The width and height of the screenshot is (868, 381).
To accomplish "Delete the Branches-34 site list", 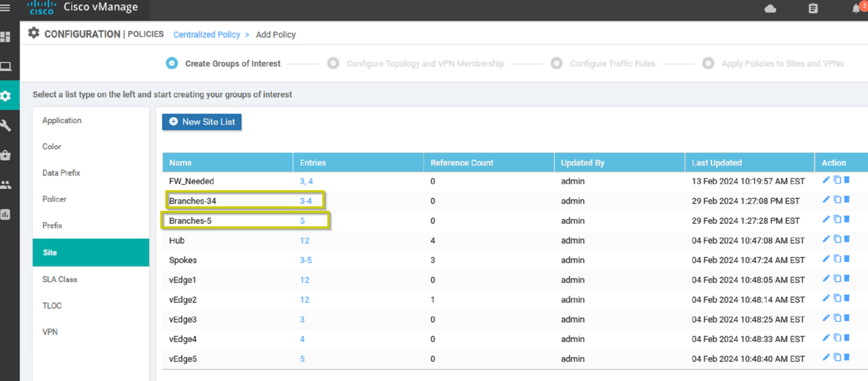I will (847, 199).
